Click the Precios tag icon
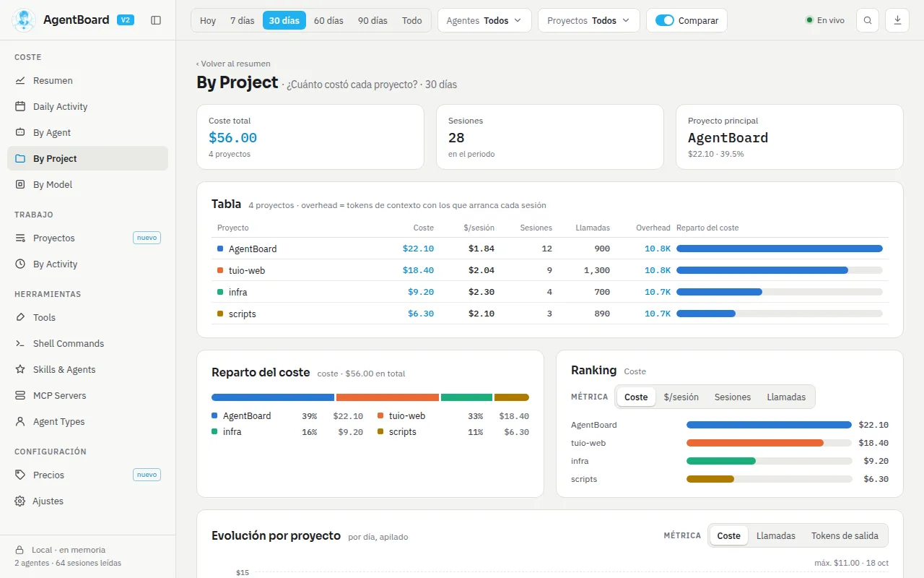The height and width of the screenshot is (578, 924). coord(20,475)
